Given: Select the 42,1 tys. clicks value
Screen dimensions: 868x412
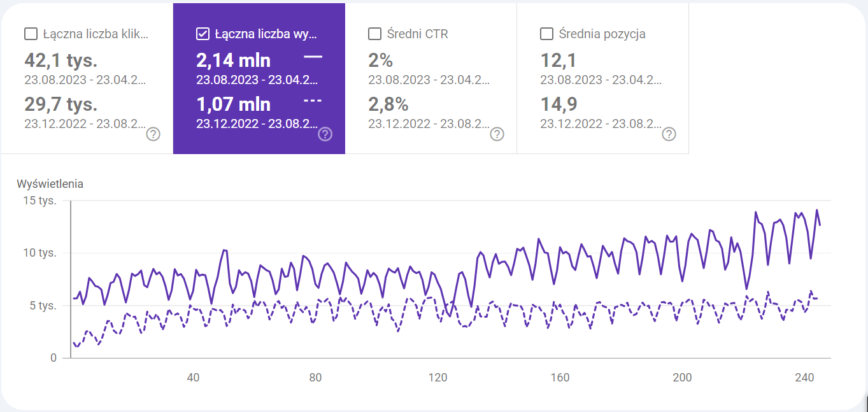Looking at the screenshot, I should 60,60.
